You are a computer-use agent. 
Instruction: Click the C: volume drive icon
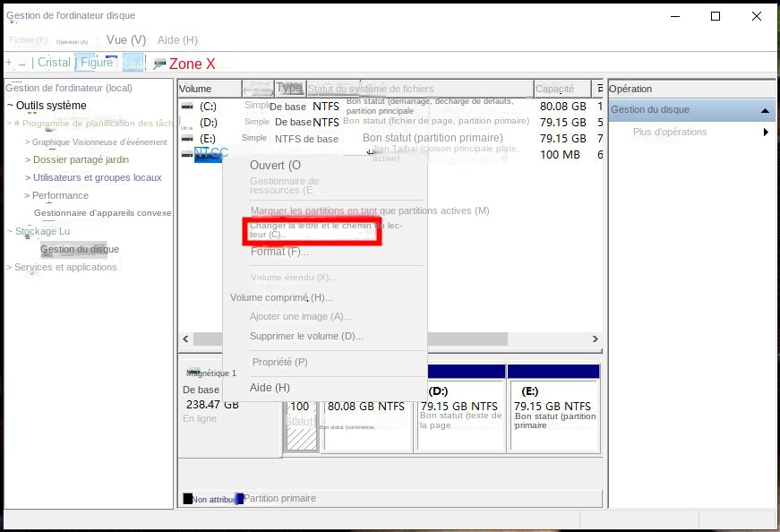click(x=186, y=106)
